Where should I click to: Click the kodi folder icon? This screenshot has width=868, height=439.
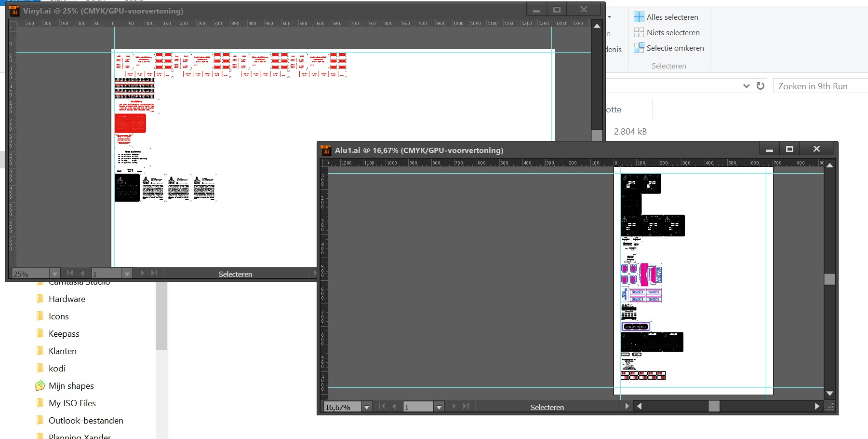40,368
